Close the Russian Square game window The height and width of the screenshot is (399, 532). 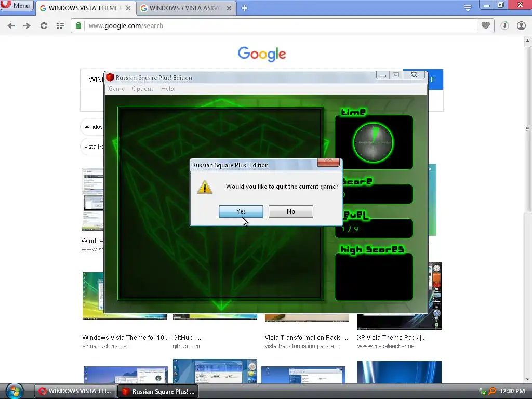coord(414,75)
